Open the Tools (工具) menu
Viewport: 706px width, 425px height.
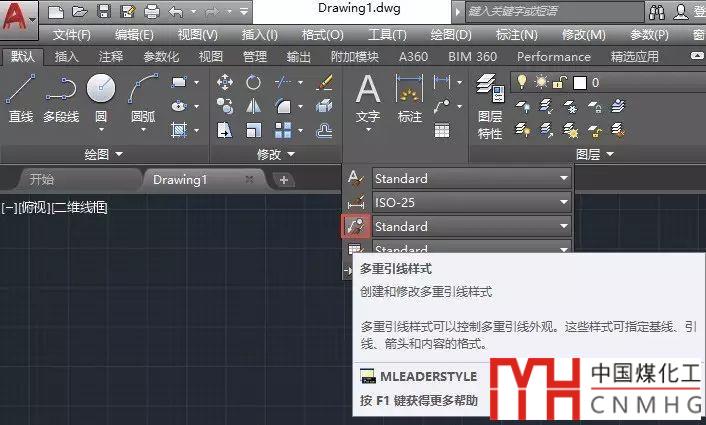click(387, 35)
